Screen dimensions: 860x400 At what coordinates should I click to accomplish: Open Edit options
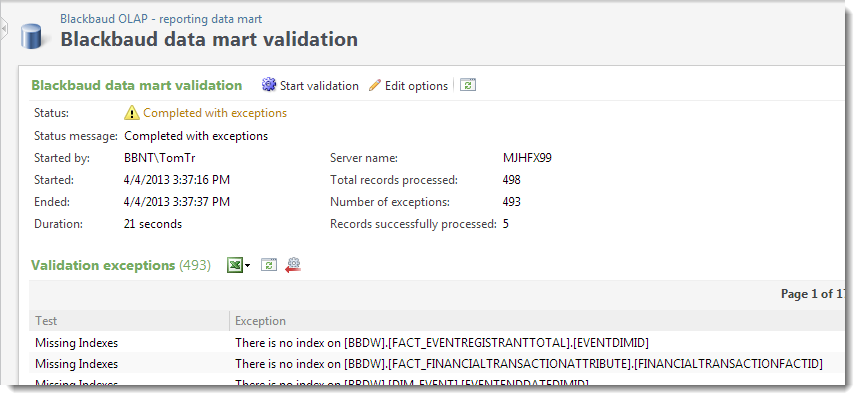point(409,86)
